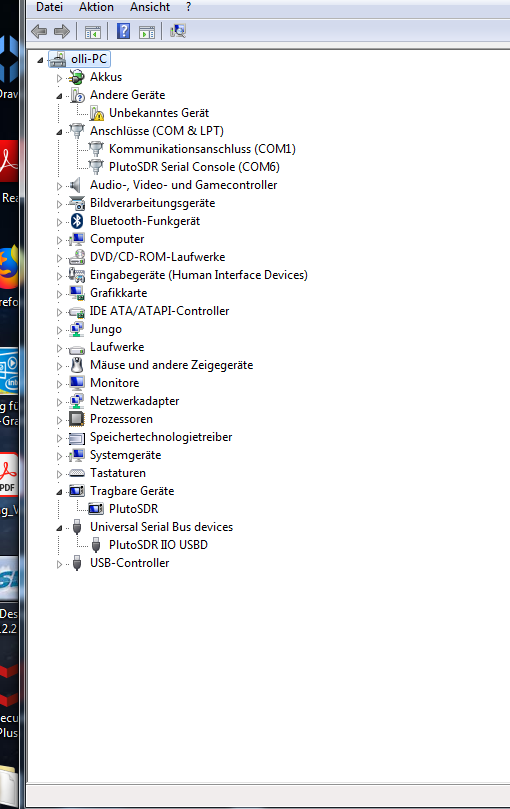Select the IDE ATA/ATAPI-Controller label

tap(160, 311)
